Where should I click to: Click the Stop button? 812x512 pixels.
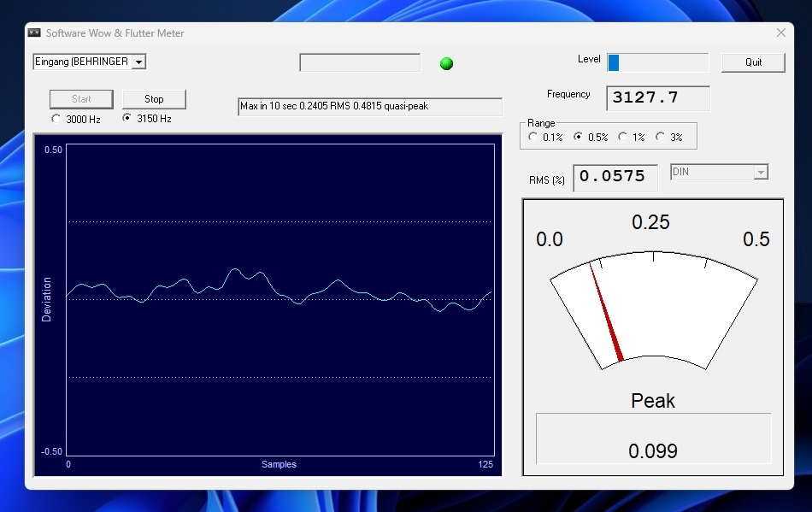point(154,99)
